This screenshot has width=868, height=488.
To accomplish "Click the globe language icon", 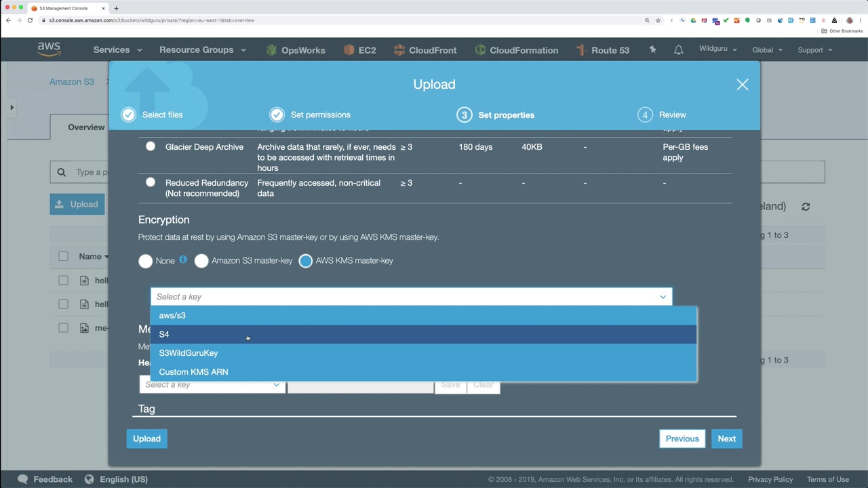I will tap(89, 479).
